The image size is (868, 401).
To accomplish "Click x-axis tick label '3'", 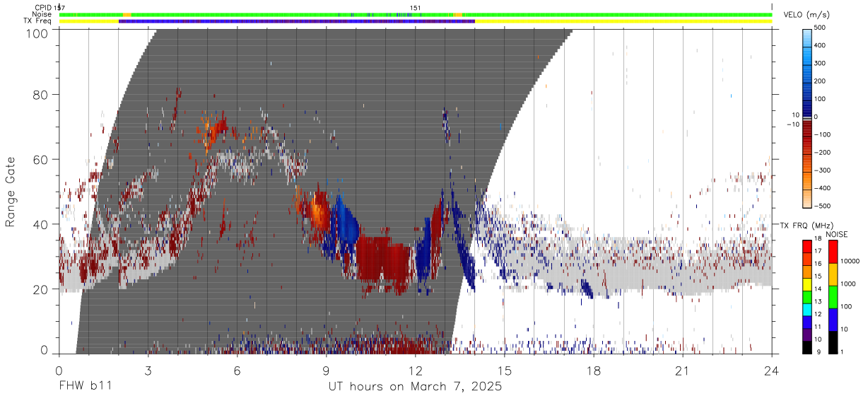I will [148, 371].
